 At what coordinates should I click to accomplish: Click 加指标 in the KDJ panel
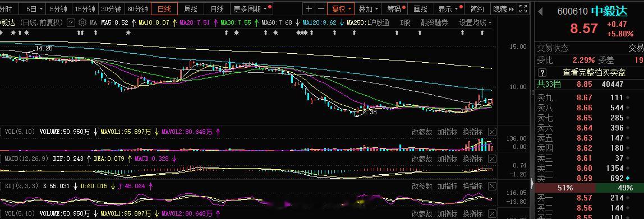447,186
